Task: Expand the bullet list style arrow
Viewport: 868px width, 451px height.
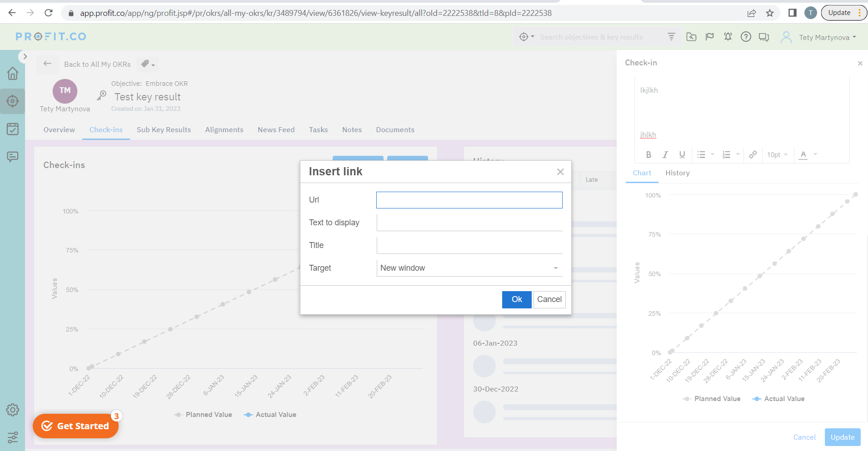Action: coord(713,154)
